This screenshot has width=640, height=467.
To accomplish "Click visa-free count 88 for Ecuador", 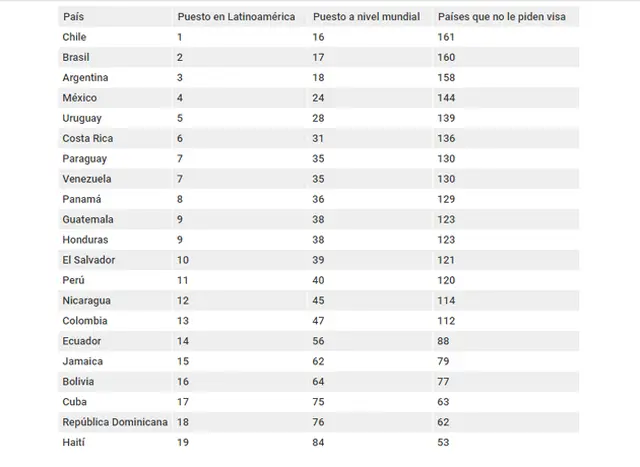I will pyautogui.click(x=443, y=341).
